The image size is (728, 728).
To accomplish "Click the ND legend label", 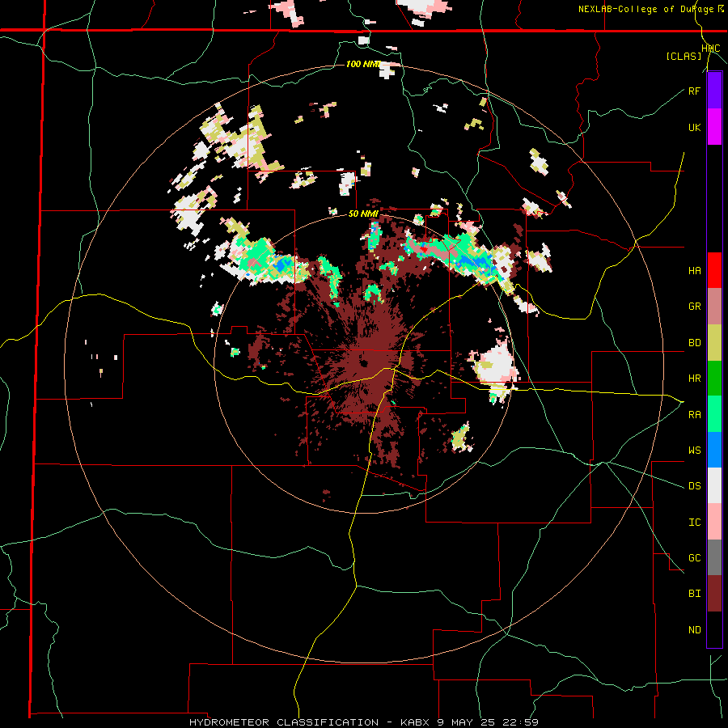I will (694, 630).
